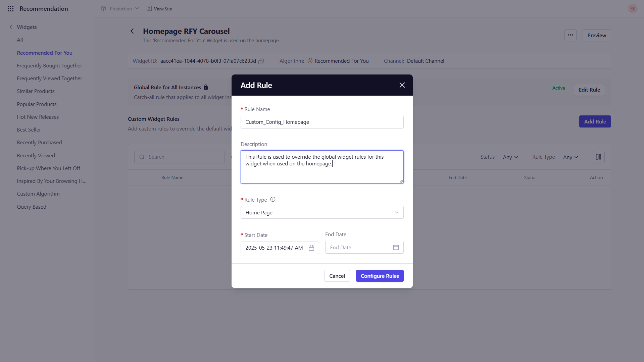Viewport: 644px width, 362px height.
Task: Open the Rule Type Any filter dropdown
Action: point(571,157)
